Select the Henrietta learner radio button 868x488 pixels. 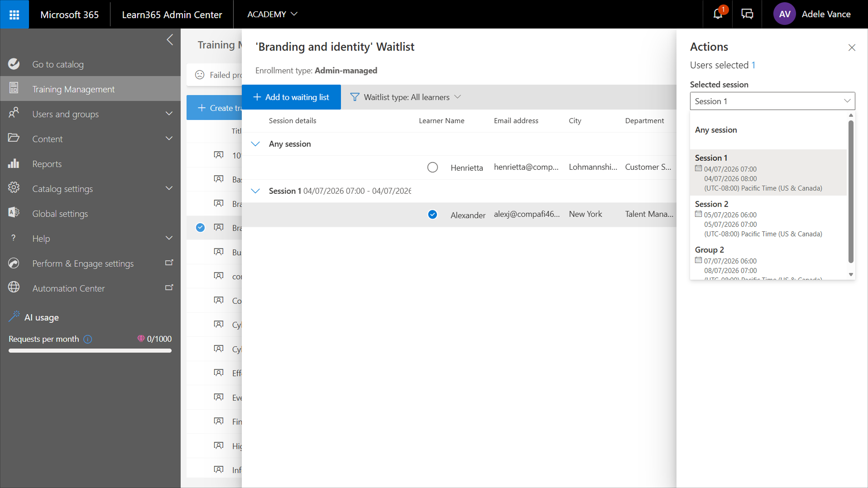click(432, 167)
